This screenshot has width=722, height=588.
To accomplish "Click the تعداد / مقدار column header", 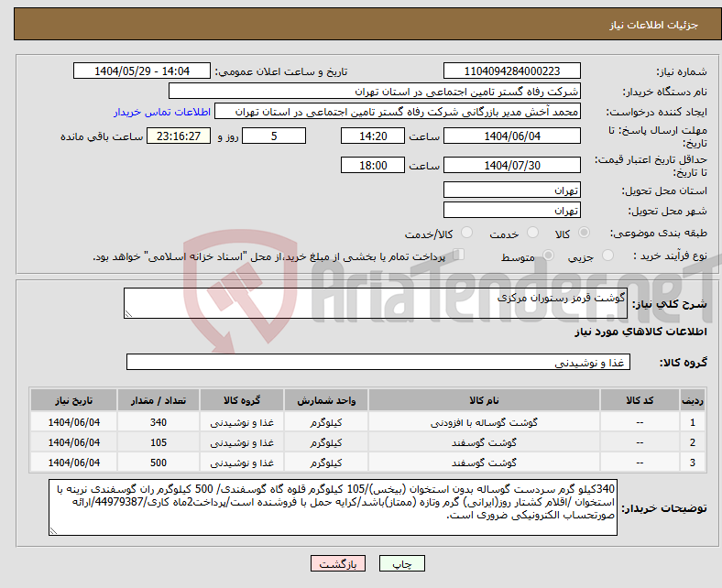I will (x=159, y=400).
